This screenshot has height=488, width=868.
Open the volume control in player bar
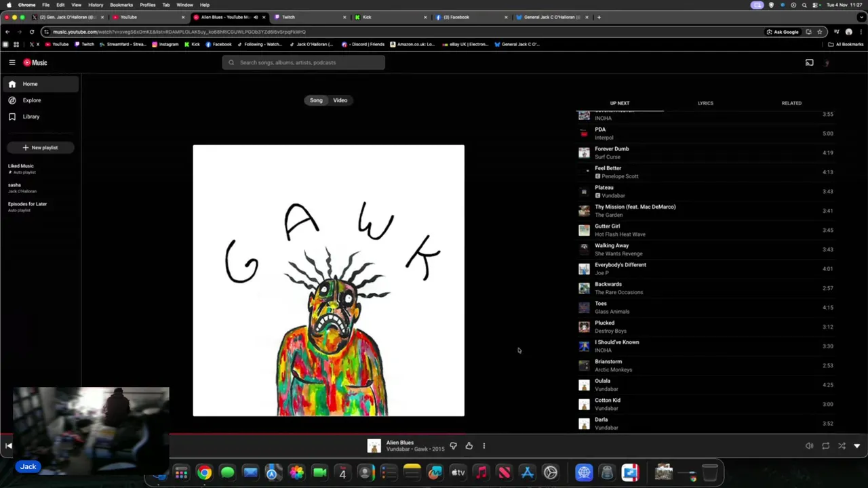click(809, 446)
